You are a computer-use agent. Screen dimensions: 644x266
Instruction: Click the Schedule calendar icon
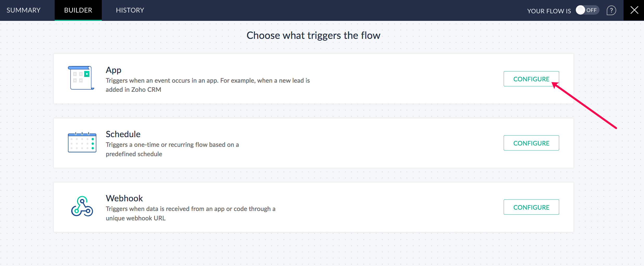(82, 142)
